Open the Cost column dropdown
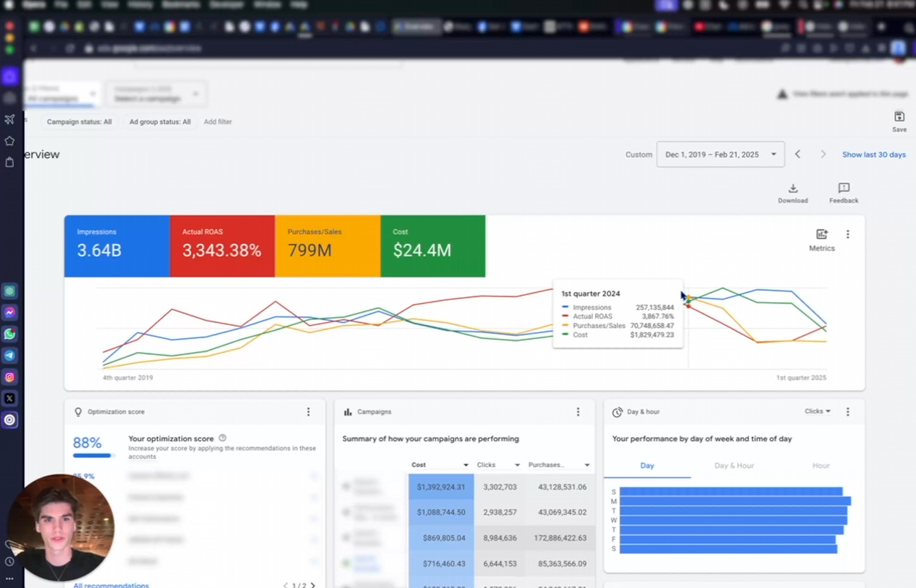 pos(466,465)
